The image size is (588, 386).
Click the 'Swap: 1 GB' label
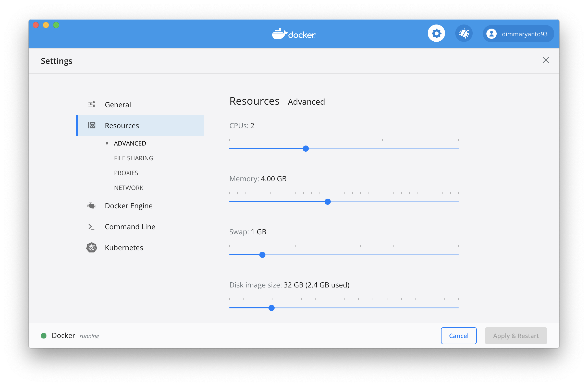[x=248, y=232]
